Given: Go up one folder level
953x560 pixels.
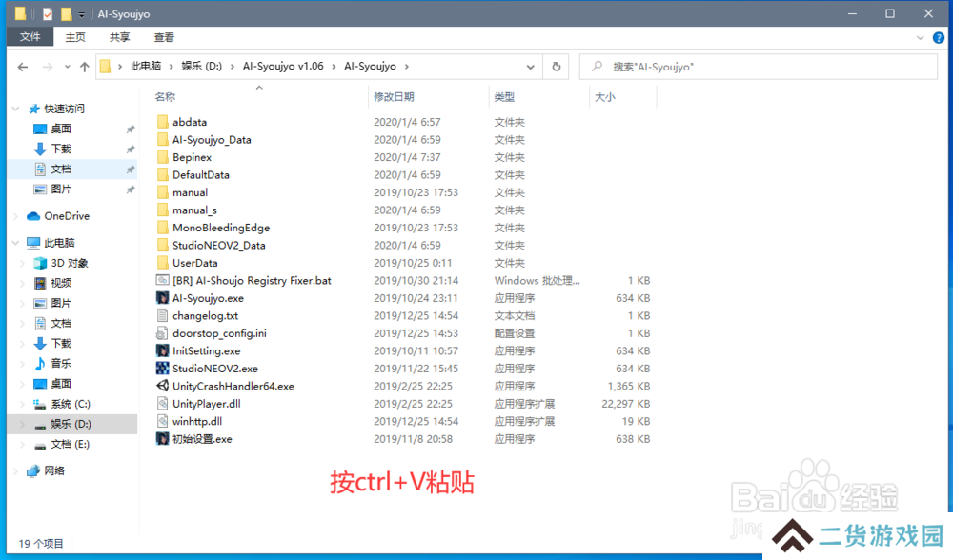Looking at the screenshot, I should click(85, 67).
